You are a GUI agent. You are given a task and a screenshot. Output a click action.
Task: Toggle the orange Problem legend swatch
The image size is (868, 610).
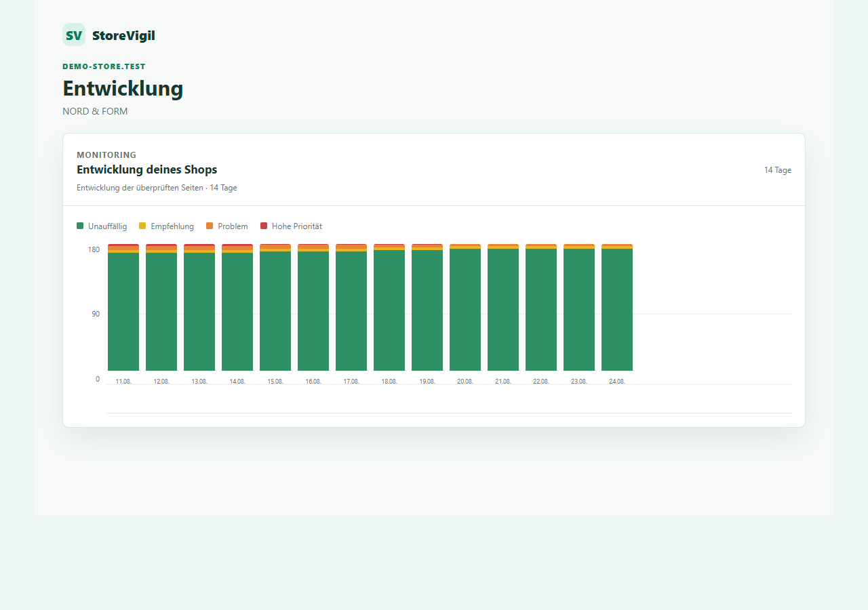pos(210,226)
